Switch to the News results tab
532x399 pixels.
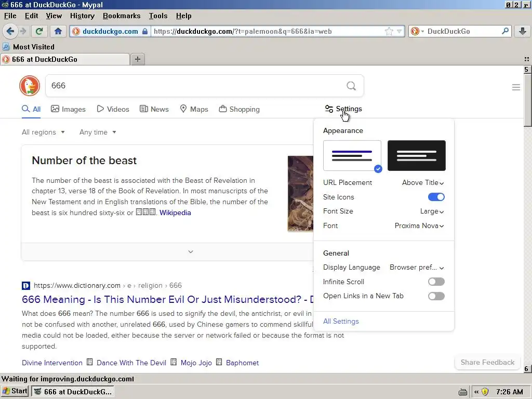[x=154, y=109]
